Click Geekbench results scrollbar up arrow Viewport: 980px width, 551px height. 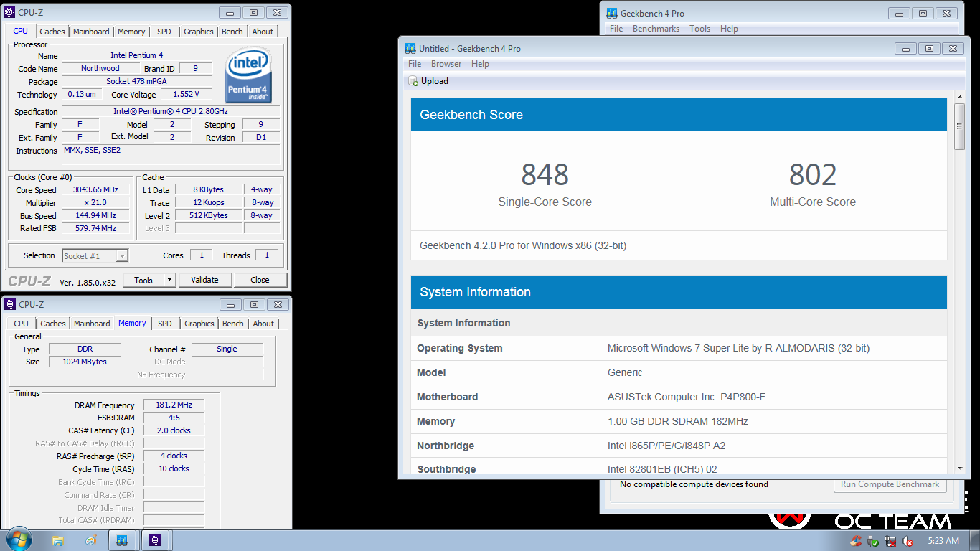pos(960,98)
